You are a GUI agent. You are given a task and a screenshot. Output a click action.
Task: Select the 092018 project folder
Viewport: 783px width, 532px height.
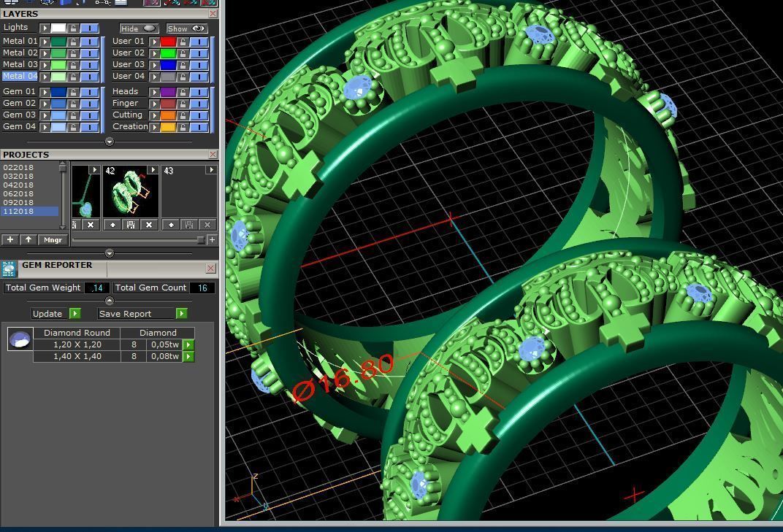click(x=18, y=203)
